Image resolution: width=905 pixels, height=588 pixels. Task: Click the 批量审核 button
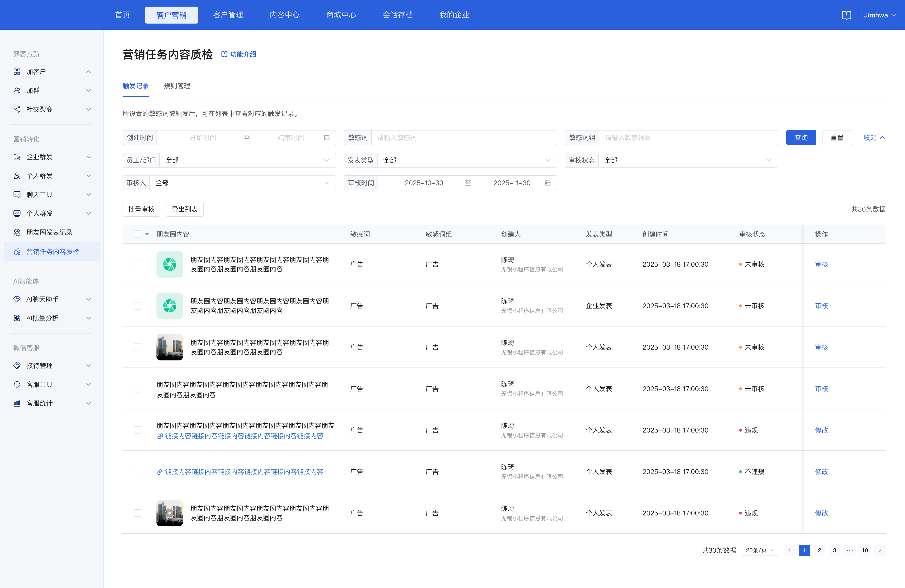[x=141, y=209]
